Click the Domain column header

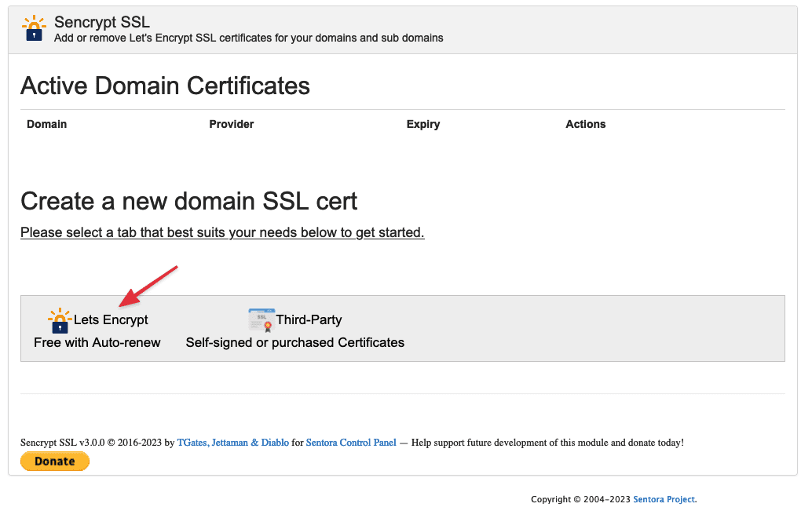click(46, 124)
